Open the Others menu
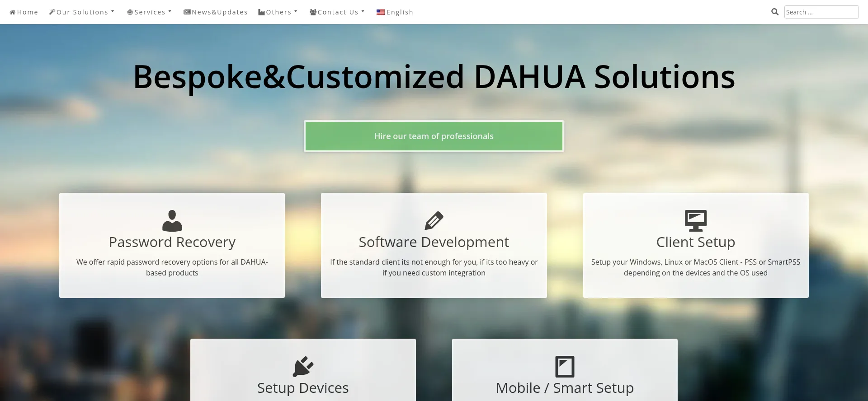The width and height of the screenshot is (868, 401). tap(278, 12)
